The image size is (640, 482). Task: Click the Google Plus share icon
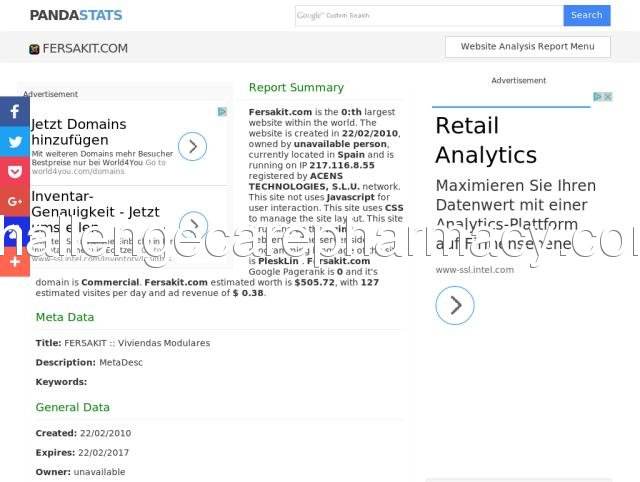click(15, 201)
